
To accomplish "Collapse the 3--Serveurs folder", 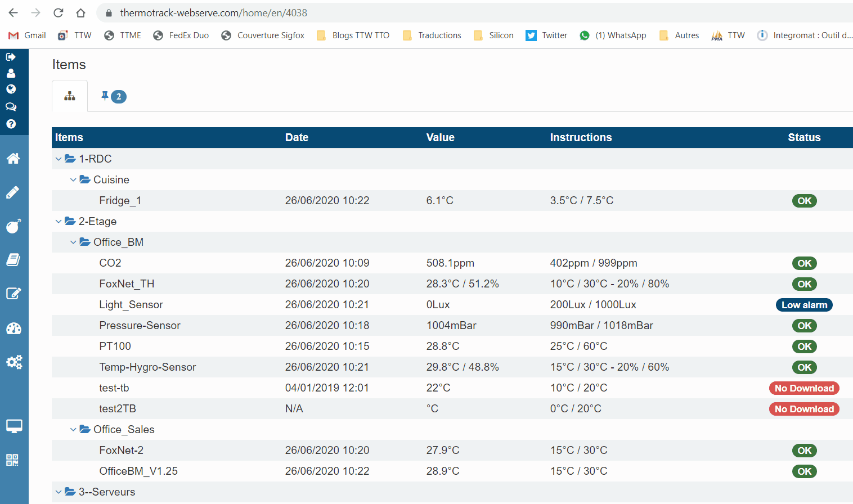I will tap(59, 492).
